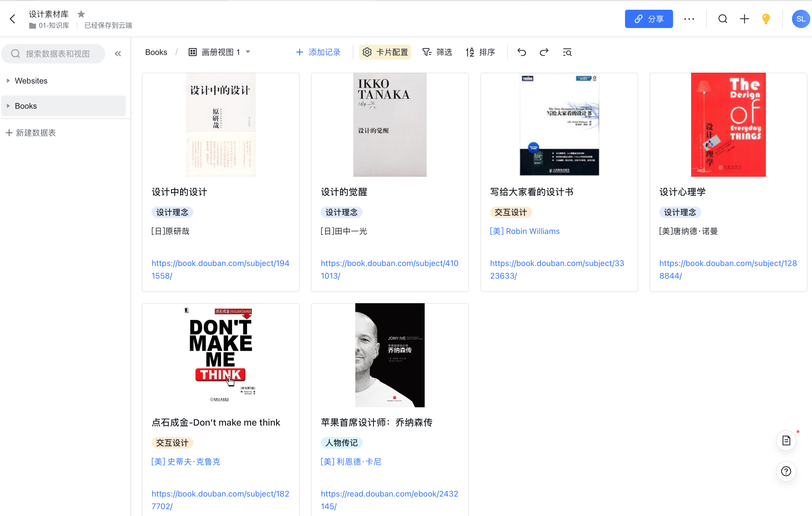The height and width of the screenshot is (516, 812).
Task: Open the global search magnifier icon
Action: 722,19
